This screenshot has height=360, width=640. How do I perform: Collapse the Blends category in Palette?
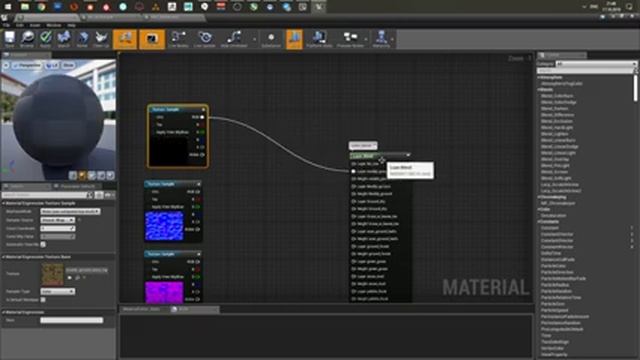click(539, 90)
